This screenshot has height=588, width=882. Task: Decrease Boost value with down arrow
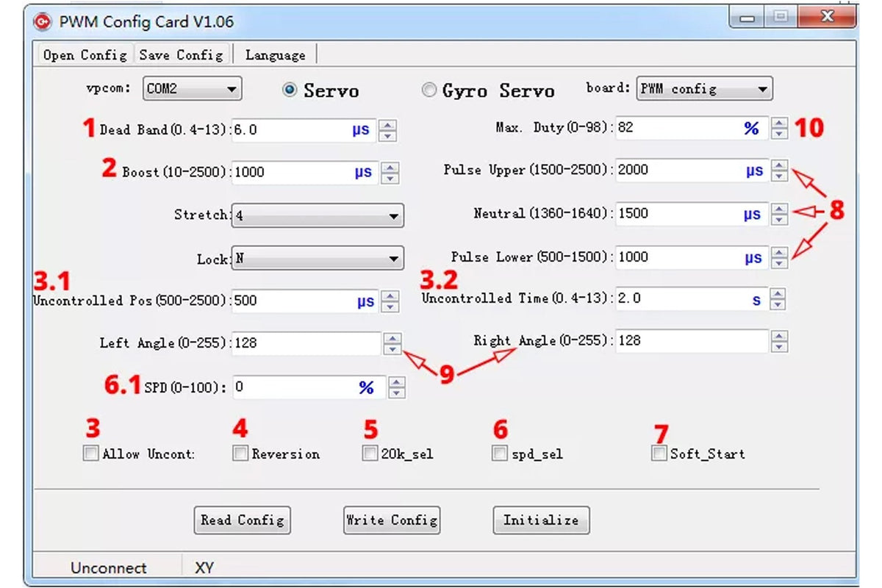coord(390,179)
